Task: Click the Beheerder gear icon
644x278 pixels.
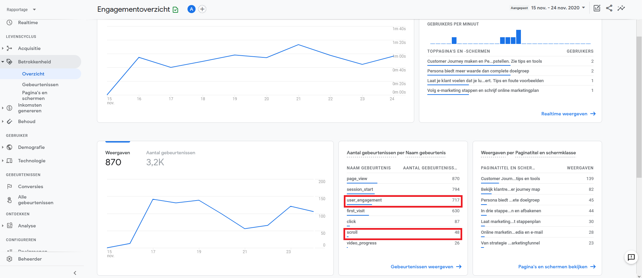Action: tap(9, 259)
